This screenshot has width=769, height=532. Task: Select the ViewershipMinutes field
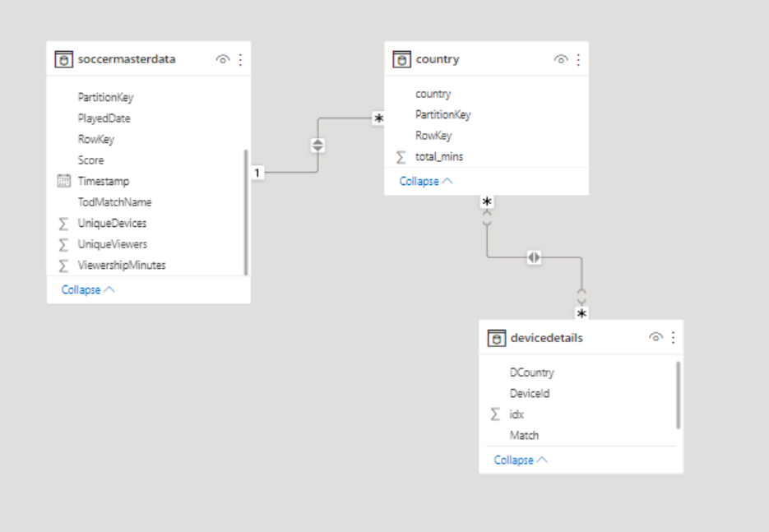click(122, 266)
